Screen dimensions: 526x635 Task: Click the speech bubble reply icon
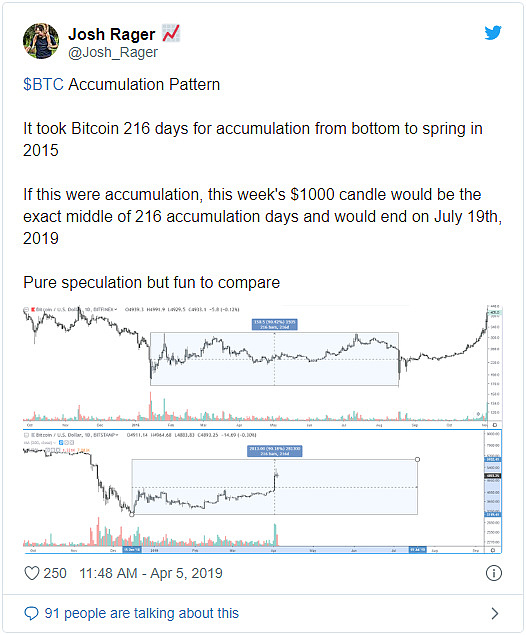(31, 613)
